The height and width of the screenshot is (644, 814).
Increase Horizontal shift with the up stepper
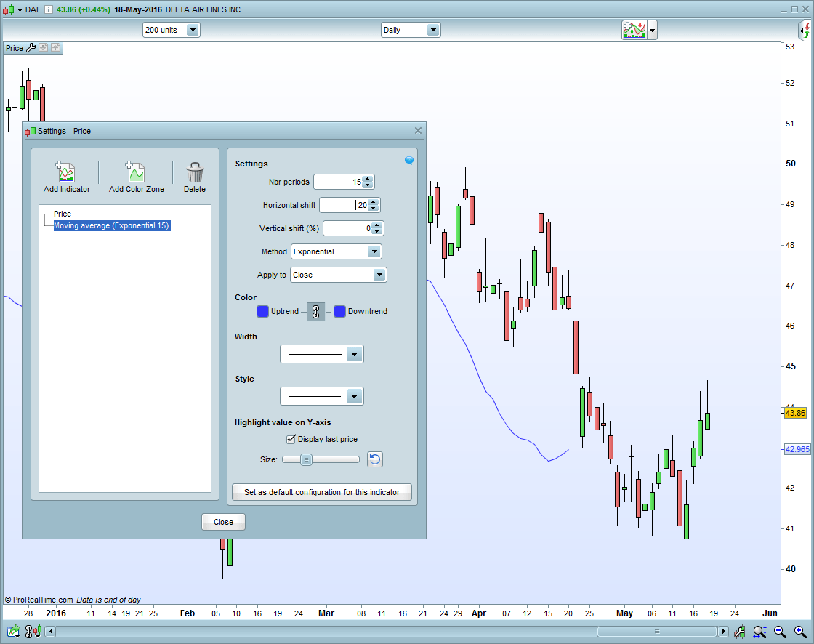click(374, 202)
